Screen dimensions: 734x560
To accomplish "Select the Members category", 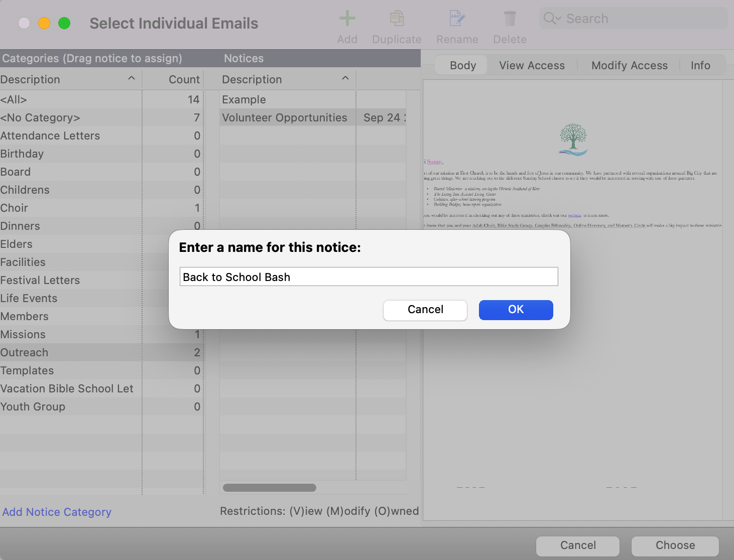I will tap(84, 316).
